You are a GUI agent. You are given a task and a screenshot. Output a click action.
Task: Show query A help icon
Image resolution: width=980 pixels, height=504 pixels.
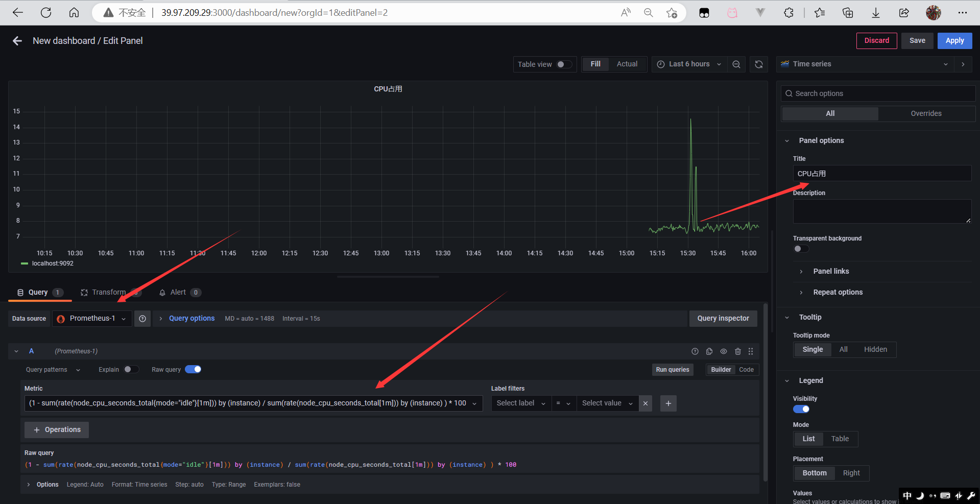pos(695,351)
